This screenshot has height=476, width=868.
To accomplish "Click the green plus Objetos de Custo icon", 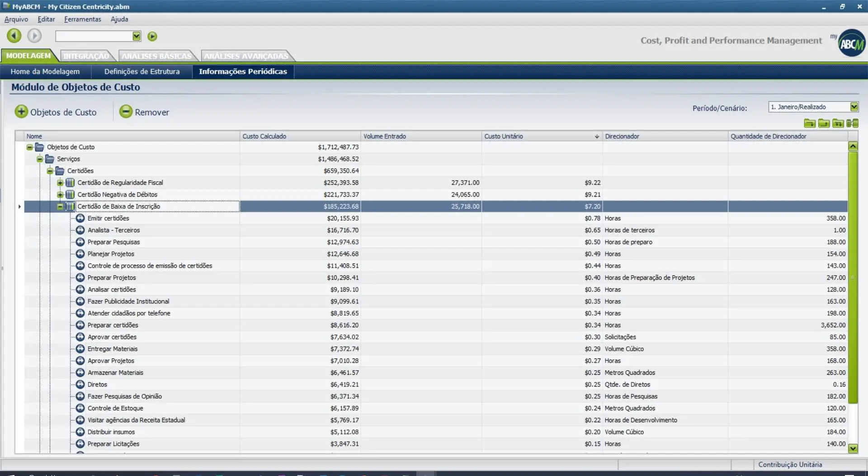I will [21, 112].
